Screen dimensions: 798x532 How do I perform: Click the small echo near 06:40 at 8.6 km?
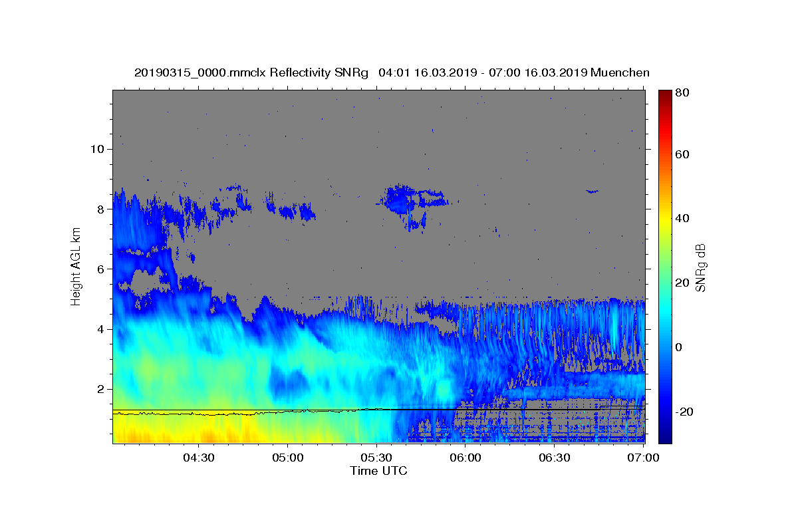point(592,191)
